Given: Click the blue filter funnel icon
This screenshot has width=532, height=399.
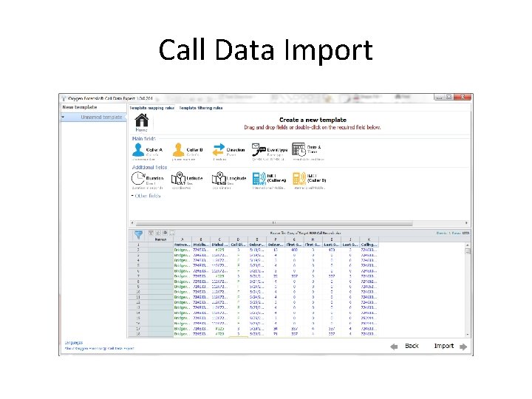Looking at the screenshot, I should click(x=138, y=234).
